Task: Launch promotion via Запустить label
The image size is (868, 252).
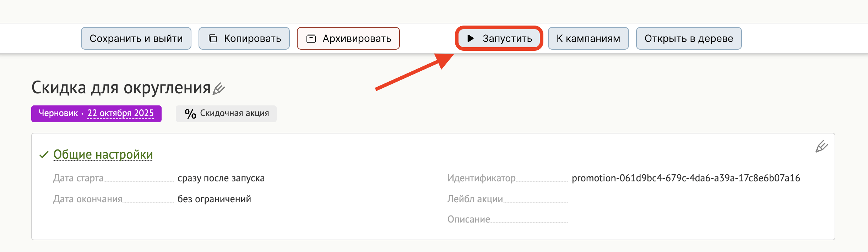Action: click(x=507, y=38)
